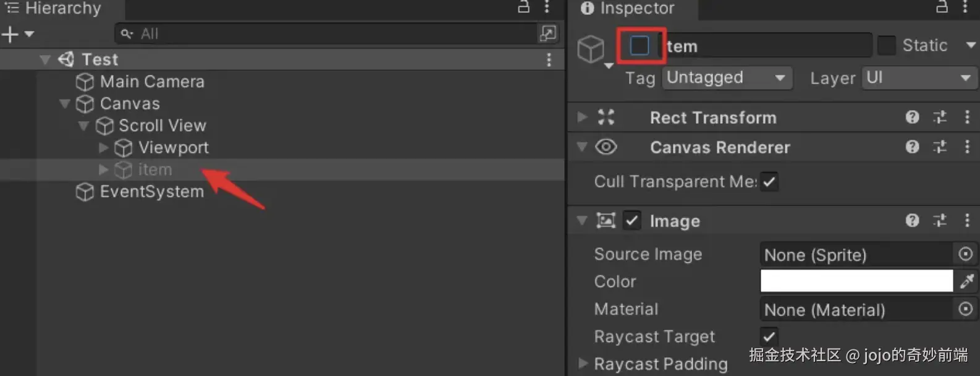Screen dimensions: 980x376
Task: Uncheck Raycast Target option
Action: pos(769,336)
